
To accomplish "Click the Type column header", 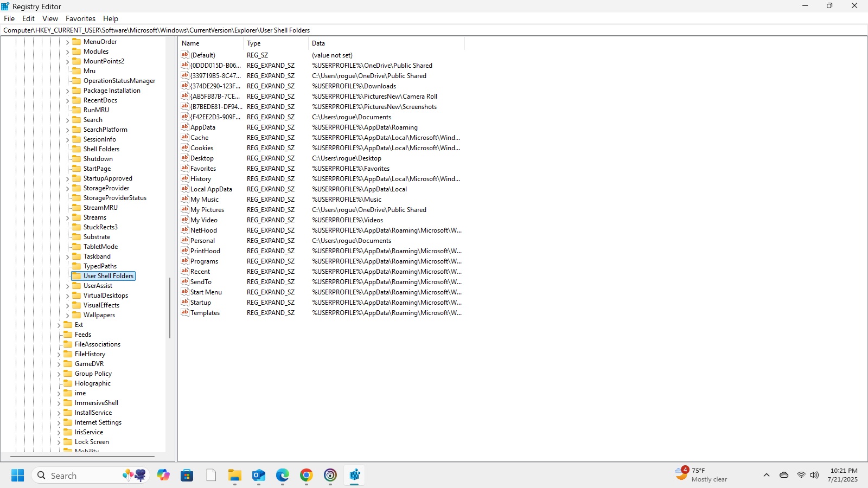I will point(276,43).
